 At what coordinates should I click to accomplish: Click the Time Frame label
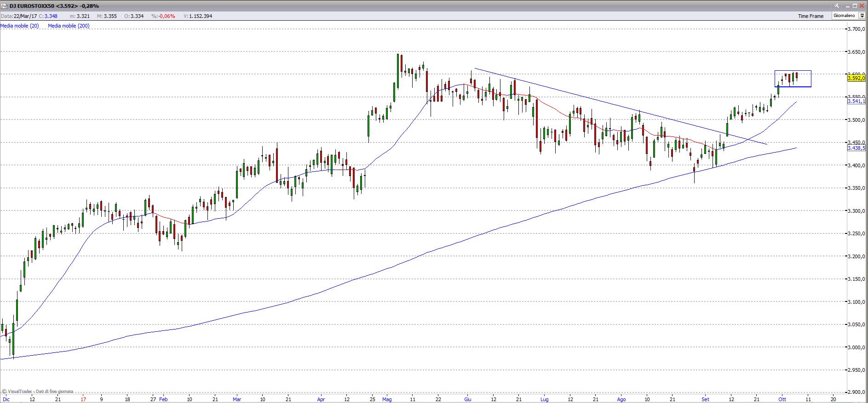coord(811,16)
